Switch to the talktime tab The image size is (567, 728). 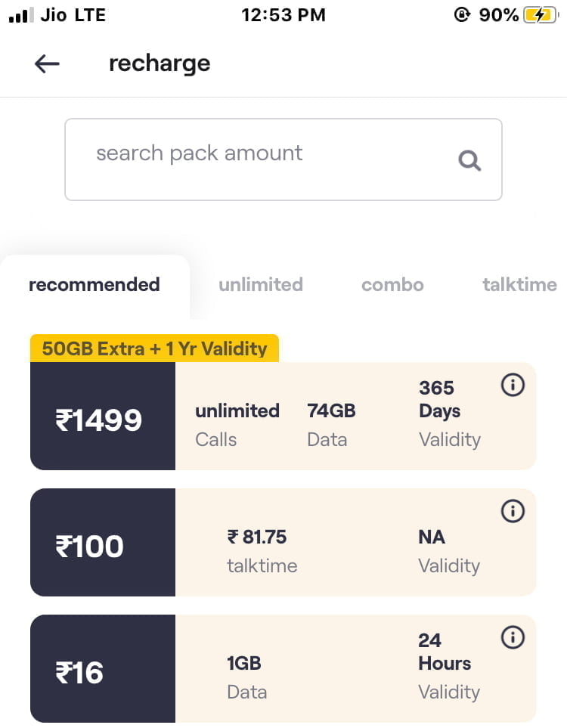519,284
